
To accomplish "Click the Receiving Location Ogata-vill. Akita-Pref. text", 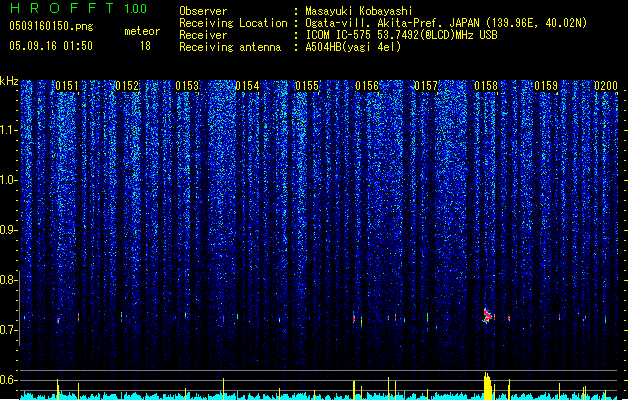I will [446, 23].
